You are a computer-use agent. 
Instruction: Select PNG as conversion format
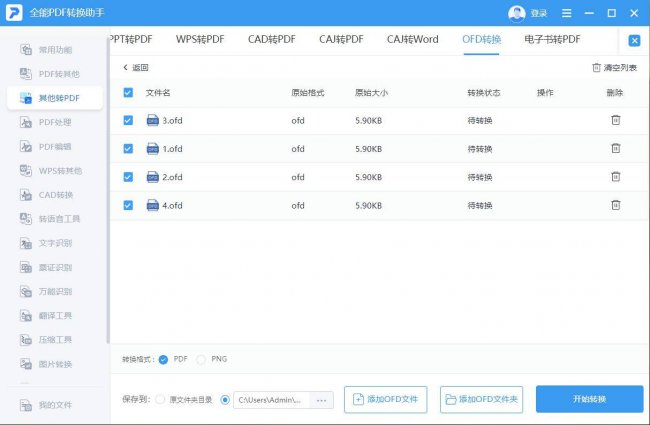click(x=201, y=359)
